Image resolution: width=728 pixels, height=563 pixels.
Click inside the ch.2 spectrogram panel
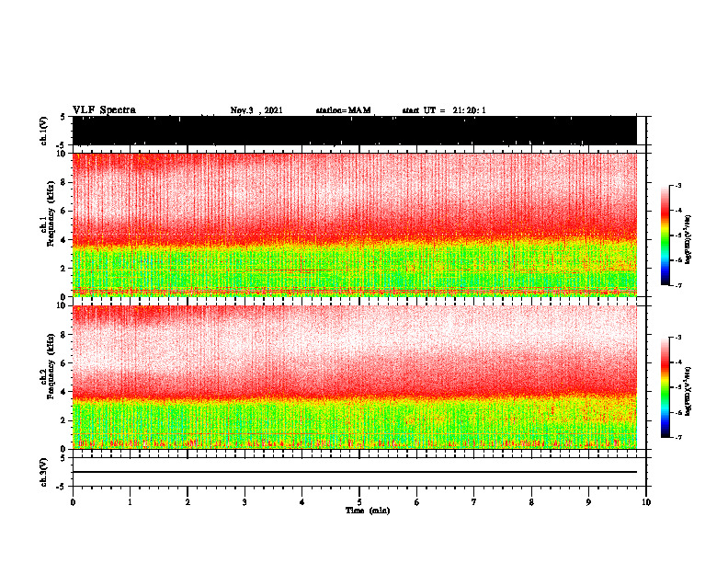[x=354, y=377]
